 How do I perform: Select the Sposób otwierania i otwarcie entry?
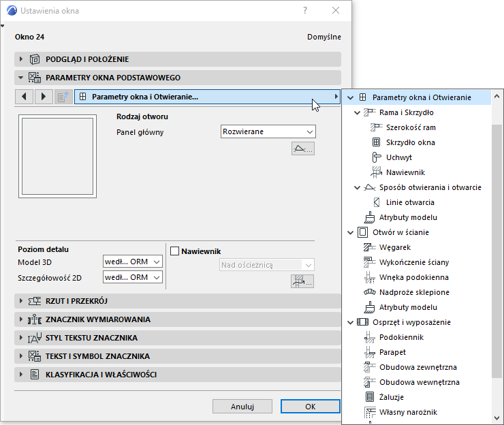[x=430, y=187]
